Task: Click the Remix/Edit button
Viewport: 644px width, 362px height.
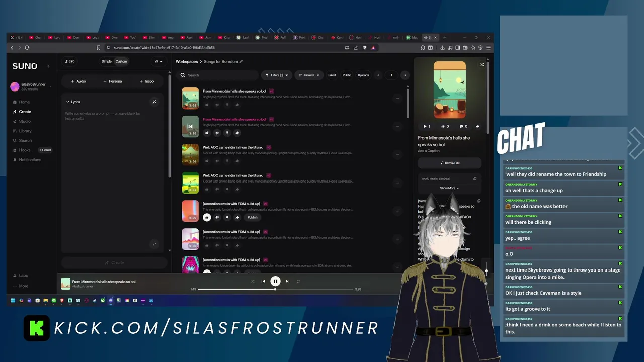Action: click(450, 163)
